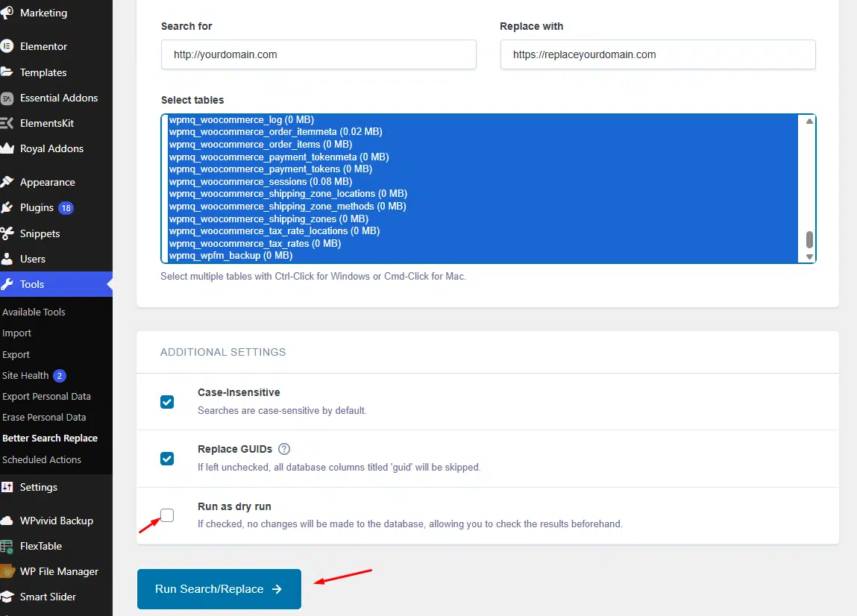Click the Elementor sidebar icon
This screenshot has width=857, height=616.
tap(7, 46)
